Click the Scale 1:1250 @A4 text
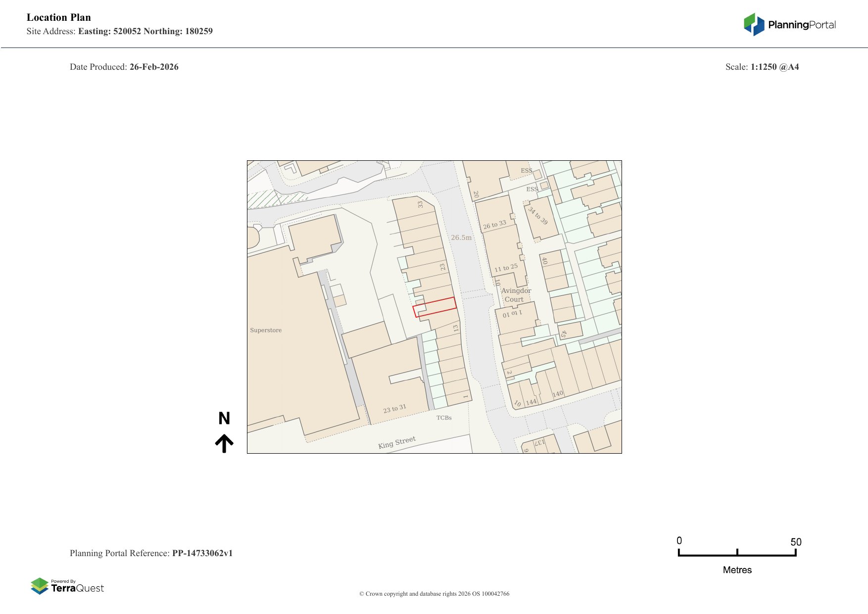Screen dimensions: 868x614 [762, 67]
